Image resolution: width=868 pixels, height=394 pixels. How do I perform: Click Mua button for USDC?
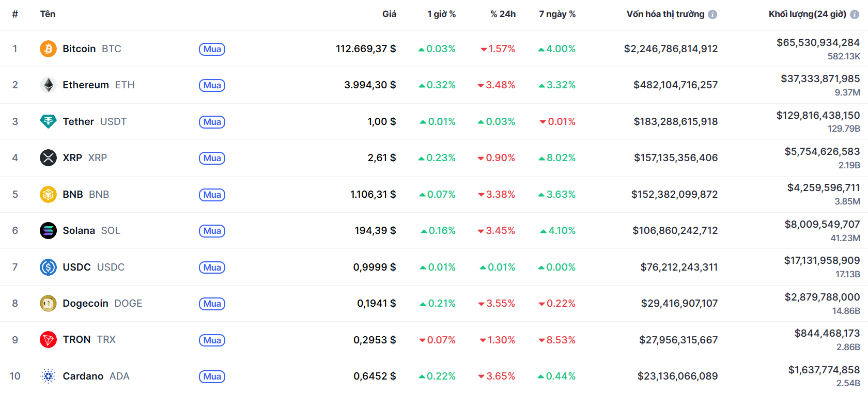click(212, 267)
